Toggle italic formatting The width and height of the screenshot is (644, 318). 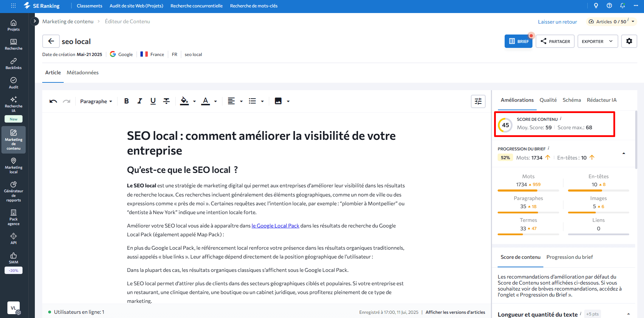[x=140, y=101]
